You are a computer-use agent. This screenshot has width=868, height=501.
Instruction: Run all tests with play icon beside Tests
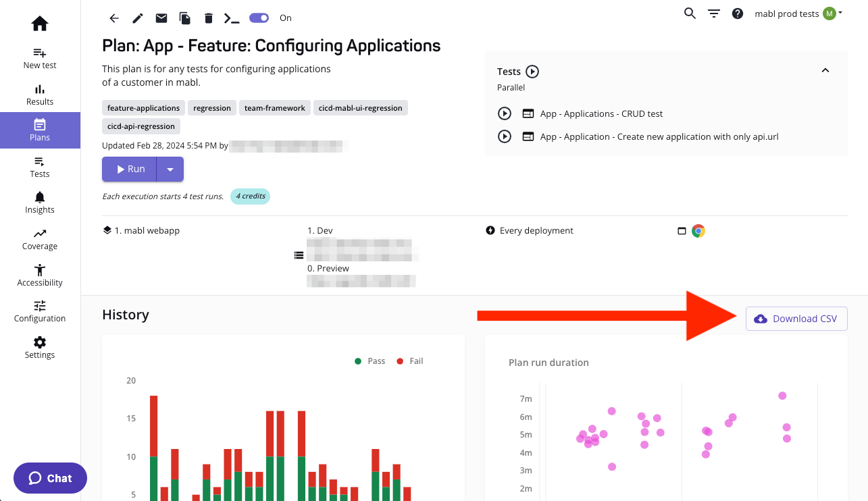click(532, 72)
